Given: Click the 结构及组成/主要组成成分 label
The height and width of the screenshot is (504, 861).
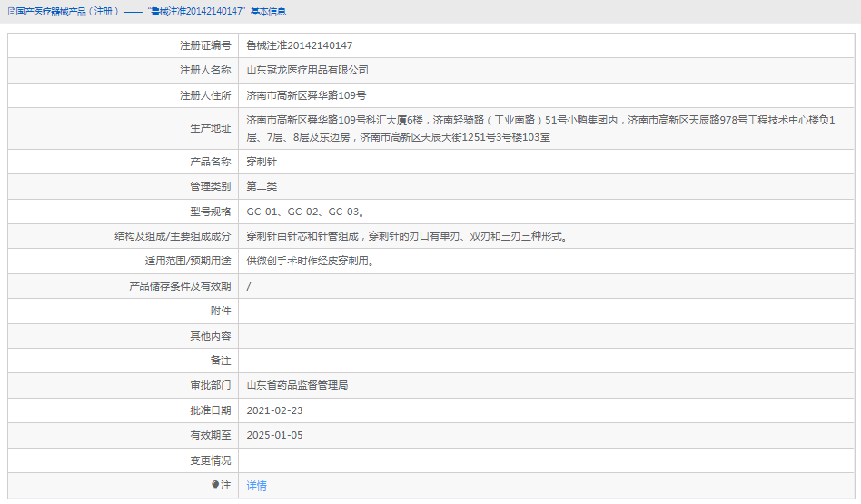Looking at the screenshot, I should [173, 237].
